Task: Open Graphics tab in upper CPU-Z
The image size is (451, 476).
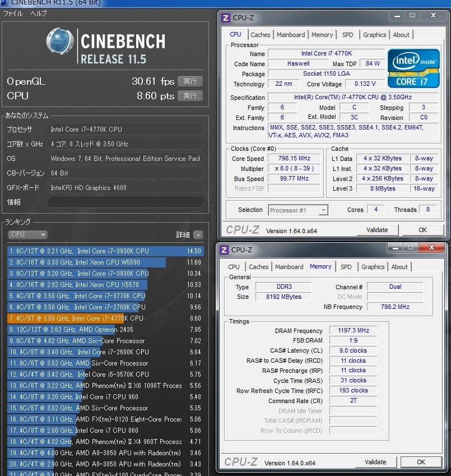Action: click(x=375, y=35)
